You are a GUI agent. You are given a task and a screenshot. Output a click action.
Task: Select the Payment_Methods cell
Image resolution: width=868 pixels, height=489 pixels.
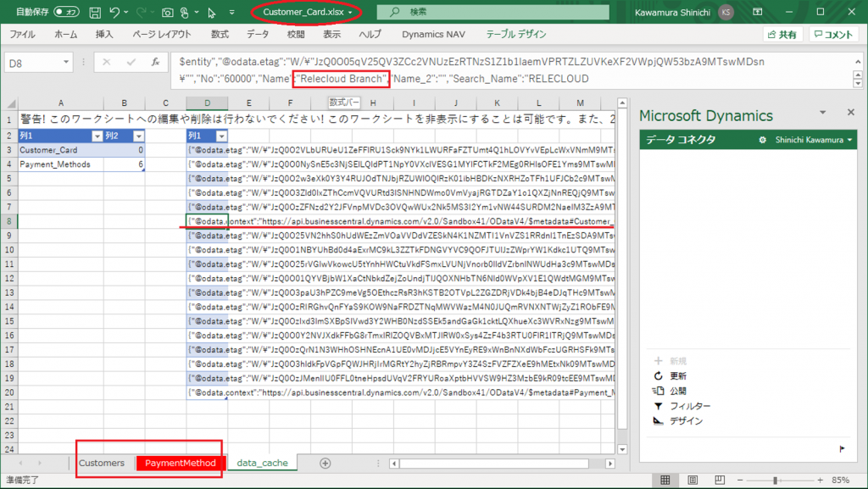[x=61, y=164]
